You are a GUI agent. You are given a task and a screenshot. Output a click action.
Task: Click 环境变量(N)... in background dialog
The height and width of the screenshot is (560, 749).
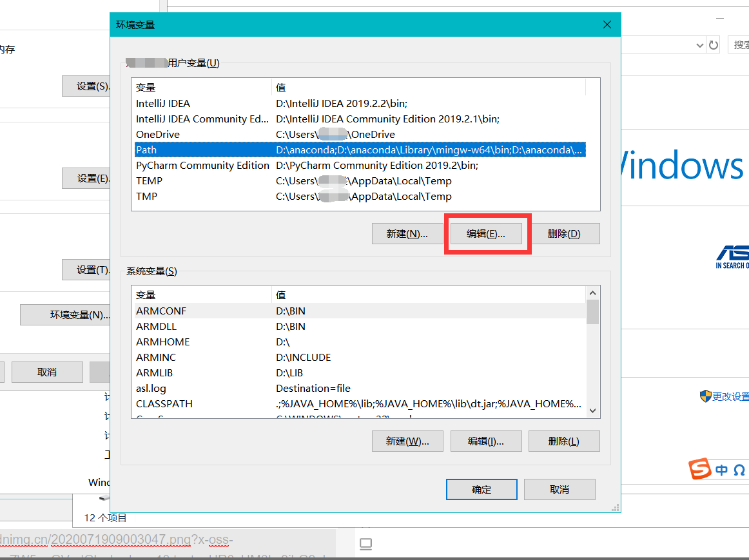65,314
